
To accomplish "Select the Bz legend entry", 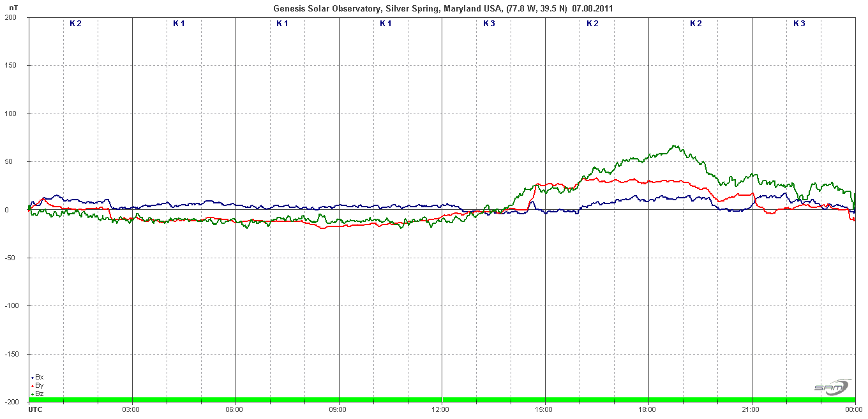I will point(39,393).
